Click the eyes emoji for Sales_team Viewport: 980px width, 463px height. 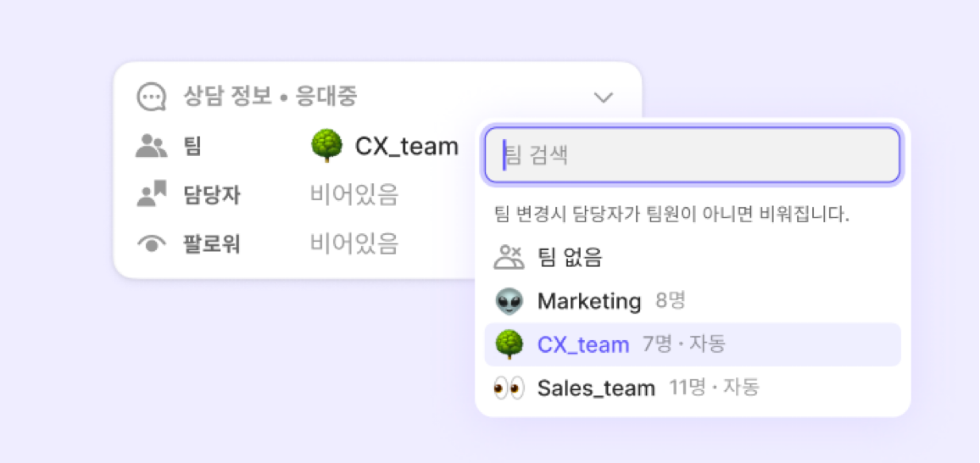pyautogui.click(x=509, y=388)
